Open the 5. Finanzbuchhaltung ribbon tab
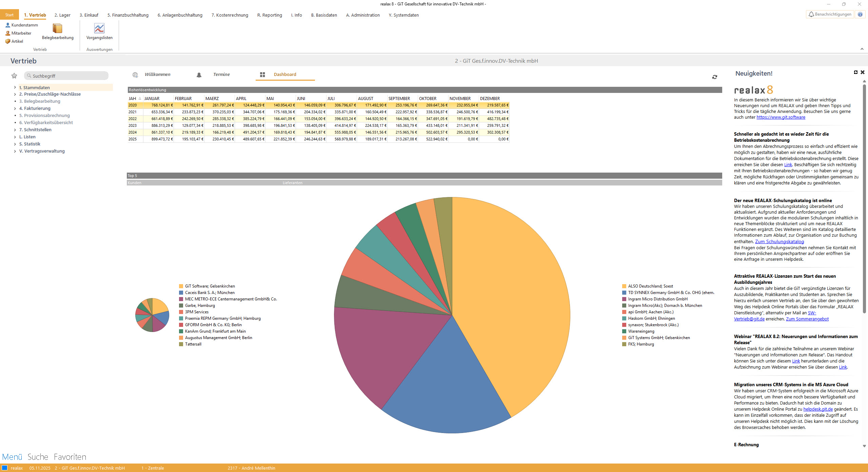This screenshot has width=868, height=472. pos(128,15)
